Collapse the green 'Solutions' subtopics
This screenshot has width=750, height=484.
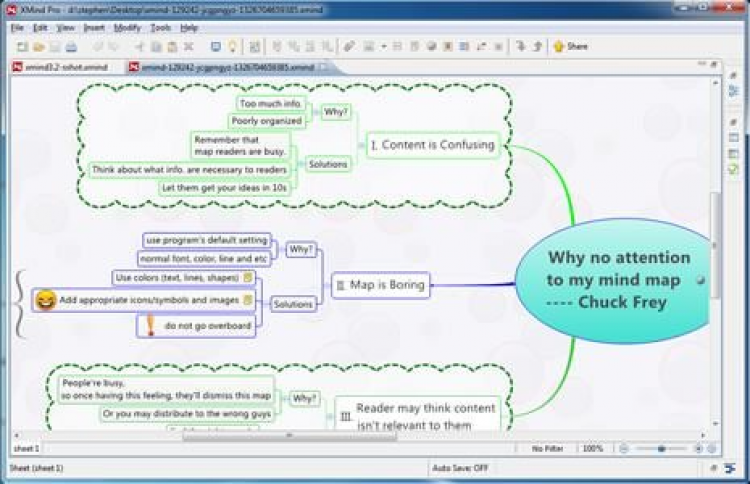300,164
